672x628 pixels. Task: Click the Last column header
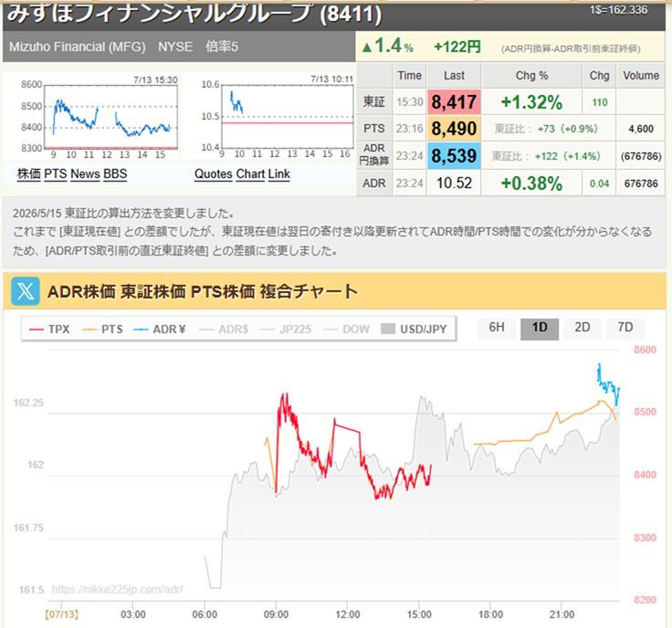454,76
